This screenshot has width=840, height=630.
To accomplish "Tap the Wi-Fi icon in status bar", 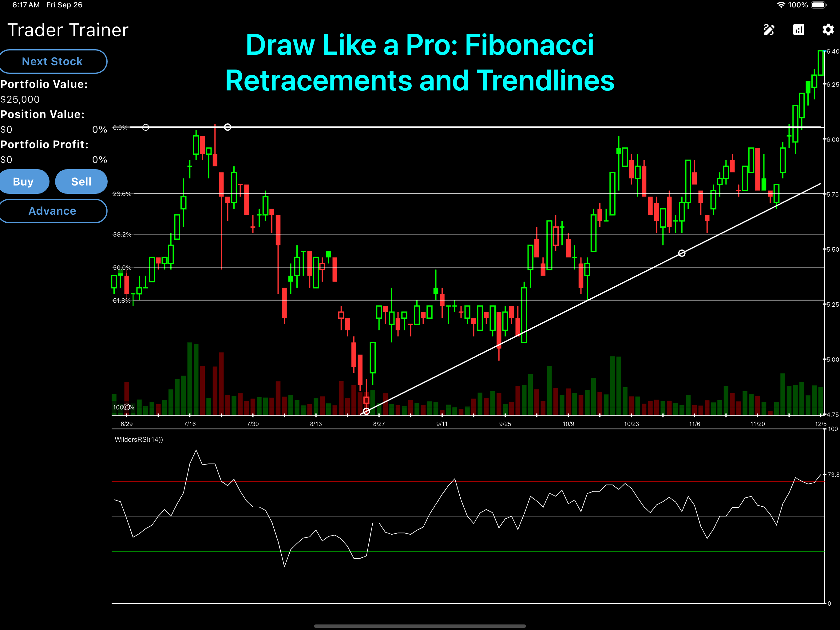I will (x=781, y=5).
